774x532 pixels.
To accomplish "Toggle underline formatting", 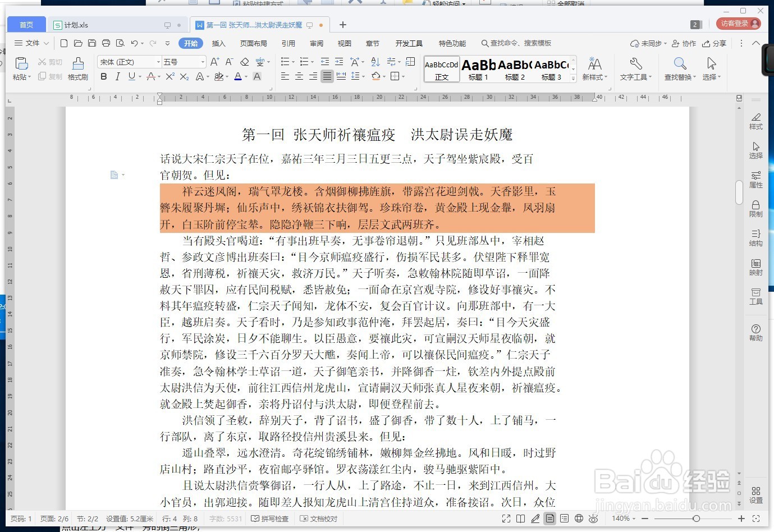I will [x=131, y=76].
